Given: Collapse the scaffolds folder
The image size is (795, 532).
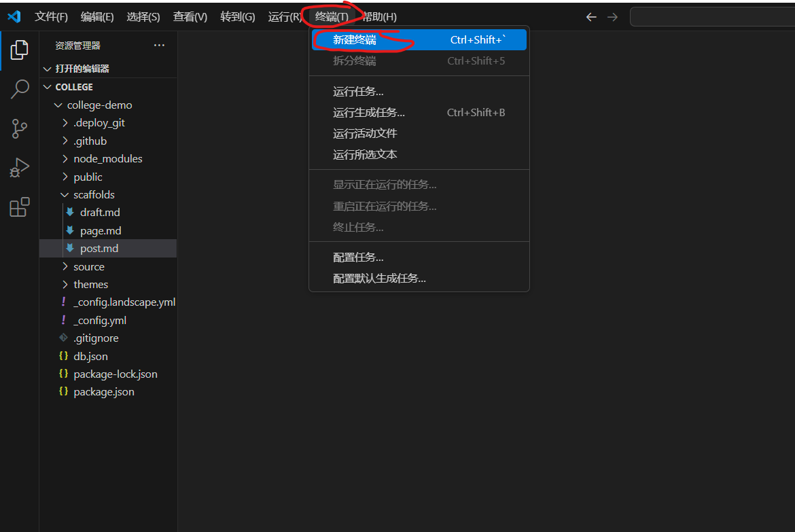Looking at the screenshot, I should pyautogui.click(x=94, y=194).
